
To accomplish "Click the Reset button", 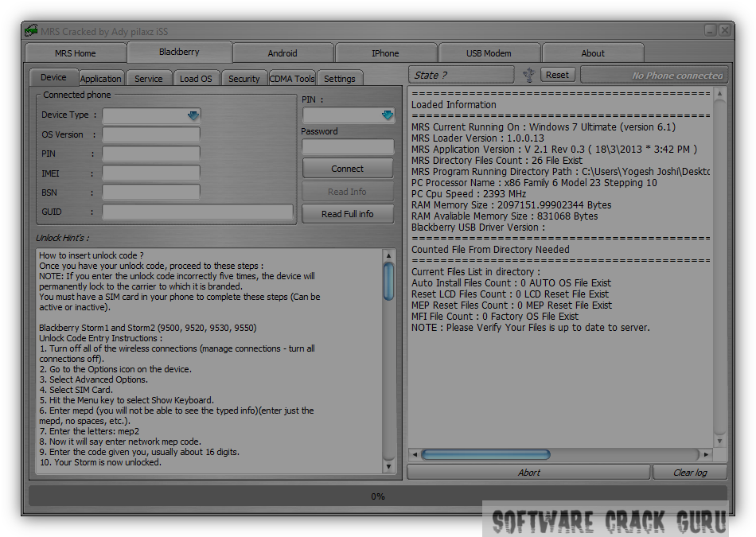I will [x=557, y=75].
